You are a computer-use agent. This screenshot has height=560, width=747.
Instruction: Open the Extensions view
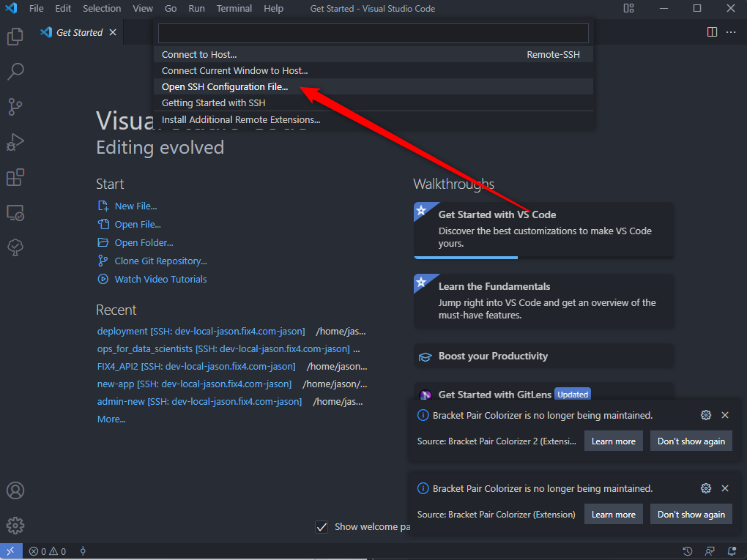click(15, 177)
